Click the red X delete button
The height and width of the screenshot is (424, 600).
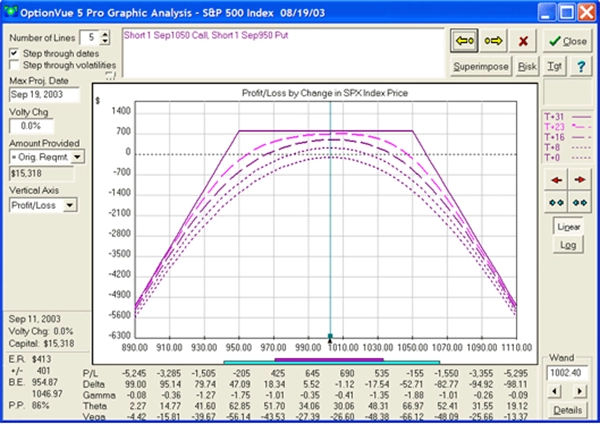(x=523, y=42)
